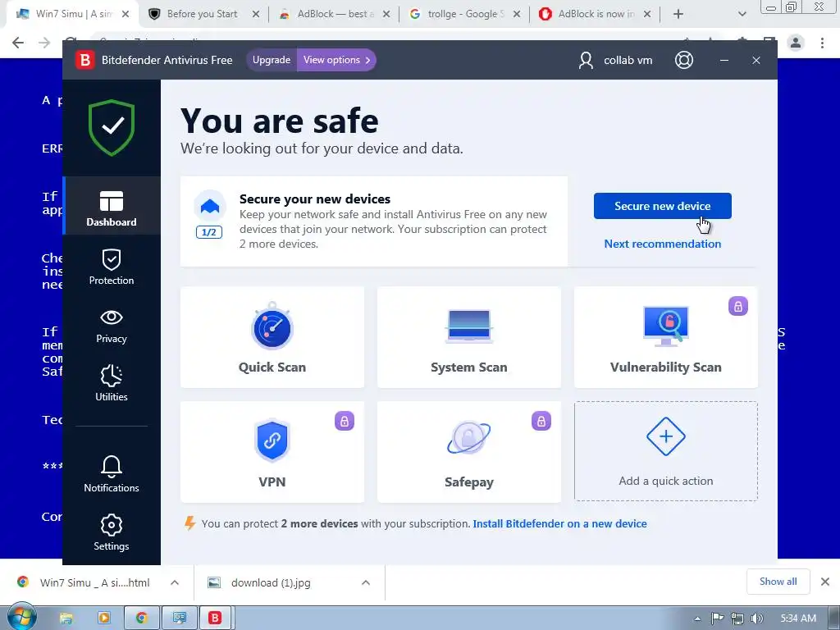Close the Bitdefender window
Image resolution: width=840 pixels, height=630 pixels.
click(756, 60)
